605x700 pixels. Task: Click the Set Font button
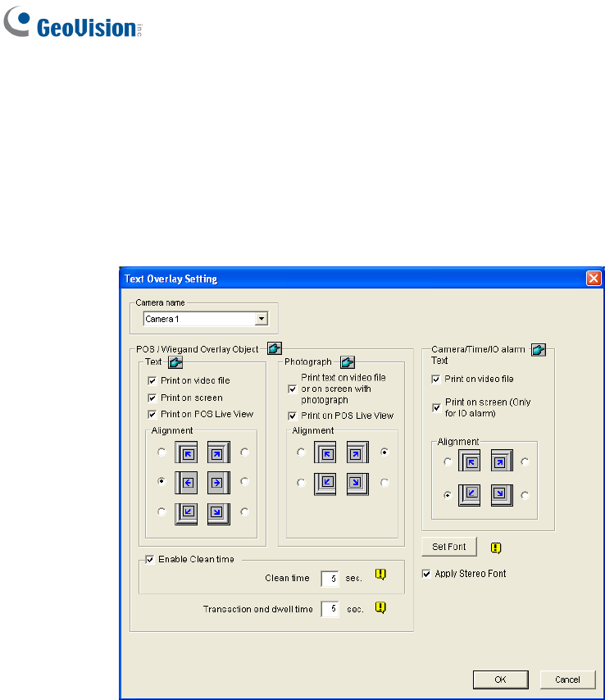tap(449, 547)
